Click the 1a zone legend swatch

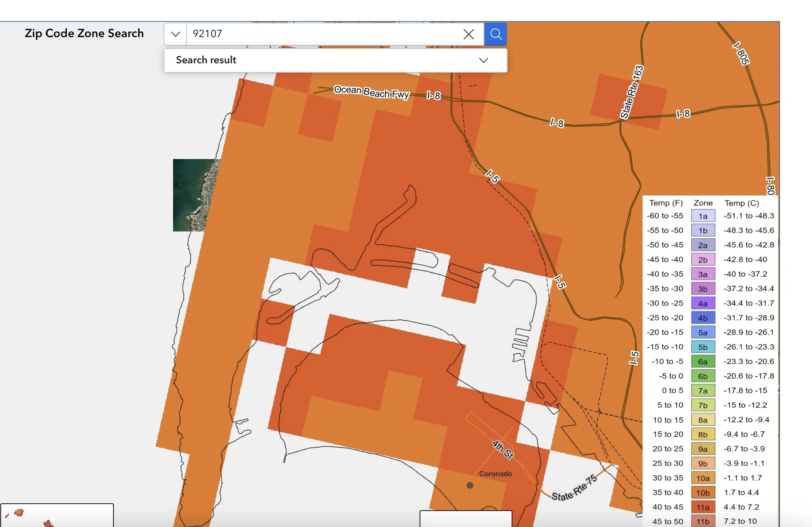pyautogui.click(x=703, y=216)
